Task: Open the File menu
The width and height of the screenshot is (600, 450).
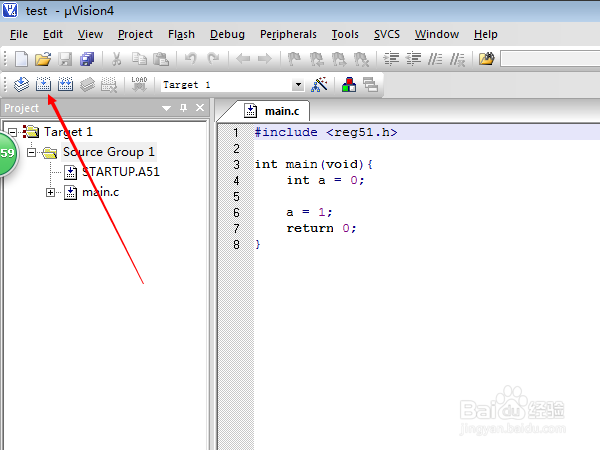Action: [x=19, y=34]
